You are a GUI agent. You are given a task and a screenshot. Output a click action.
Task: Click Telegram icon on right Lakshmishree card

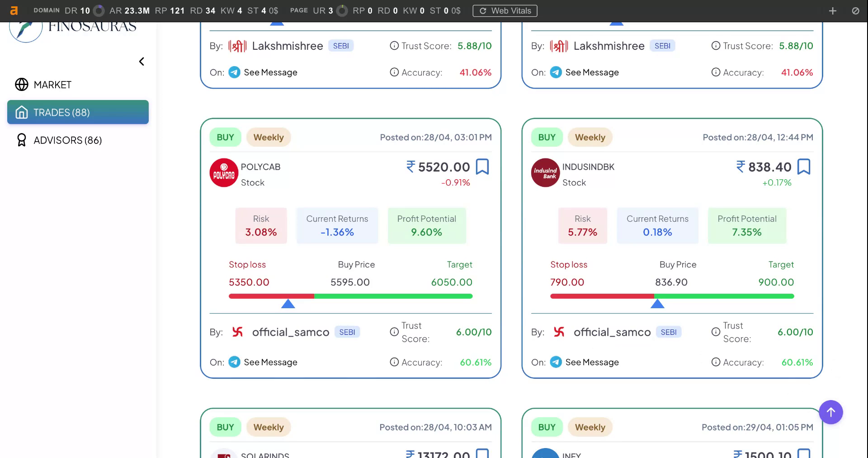point(556,72)
